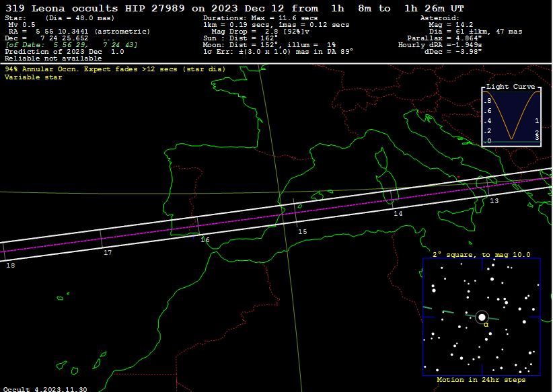Click the alpha label beside target star
The image size is (553, 392).
(486, 325)
